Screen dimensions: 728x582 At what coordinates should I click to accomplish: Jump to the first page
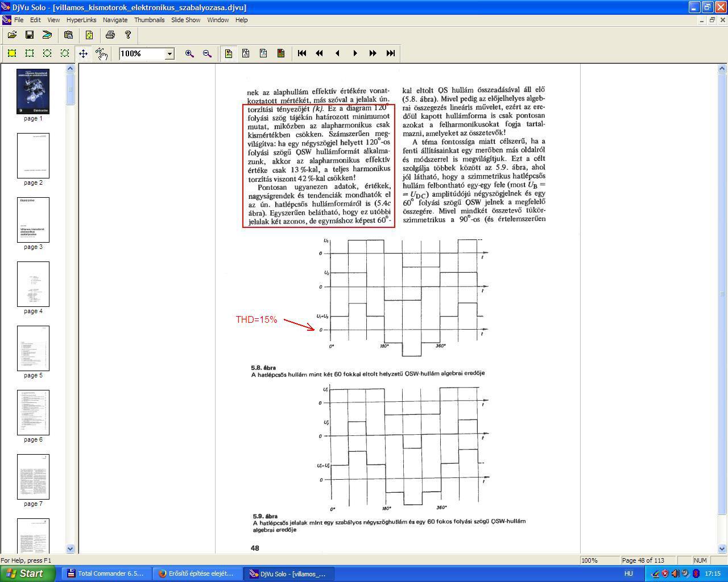pos(302,53)
